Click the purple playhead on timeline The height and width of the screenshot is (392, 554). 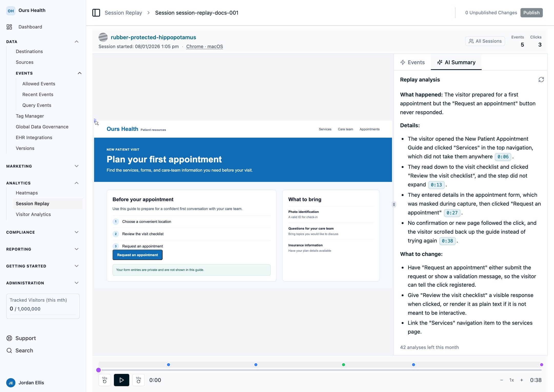[x=98, y=370]
